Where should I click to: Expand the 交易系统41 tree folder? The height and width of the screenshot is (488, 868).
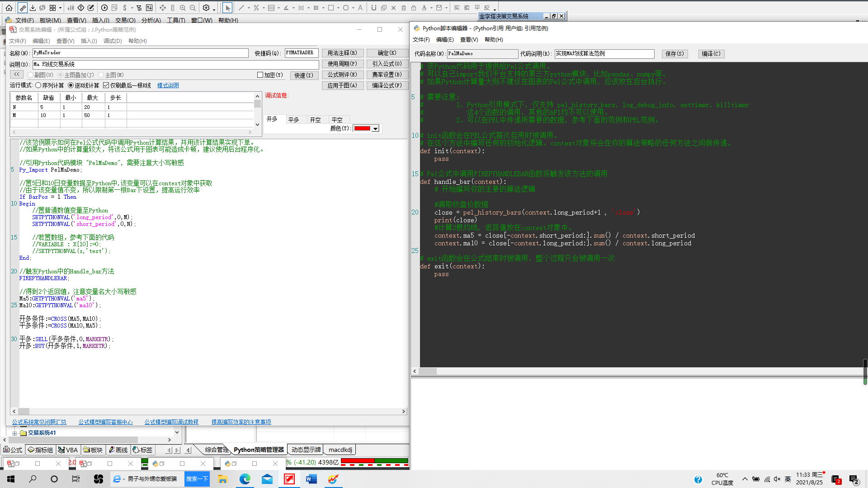14,433
